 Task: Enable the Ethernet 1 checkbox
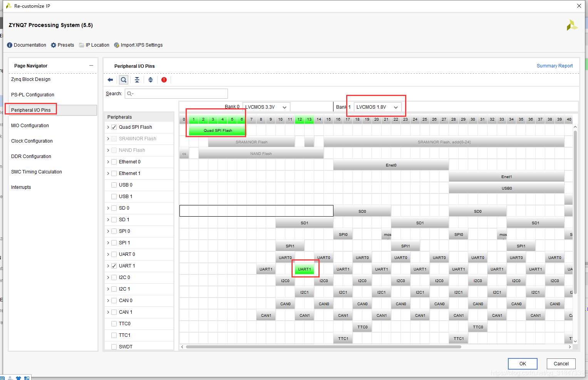click(x=114, y=173)
